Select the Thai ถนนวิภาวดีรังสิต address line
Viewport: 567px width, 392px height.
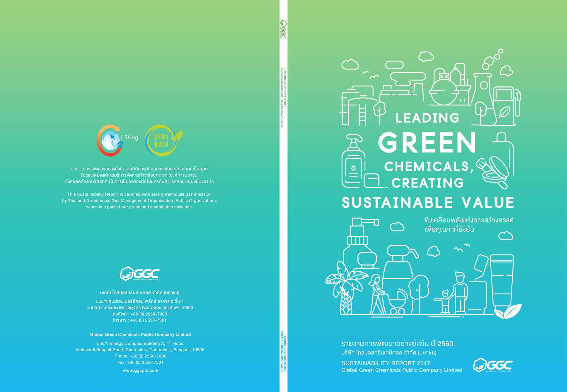(140, 308)
